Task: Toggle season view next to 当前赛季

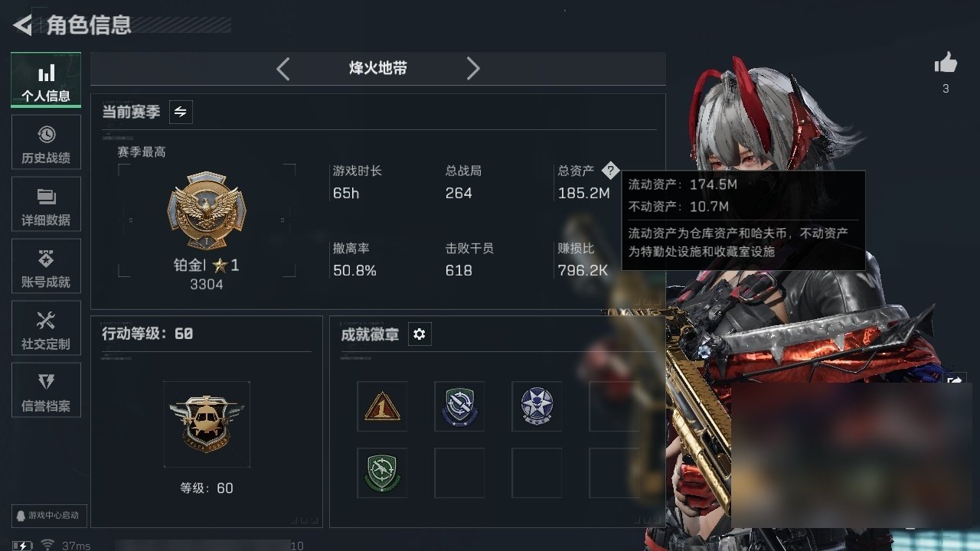Action: 181,112
